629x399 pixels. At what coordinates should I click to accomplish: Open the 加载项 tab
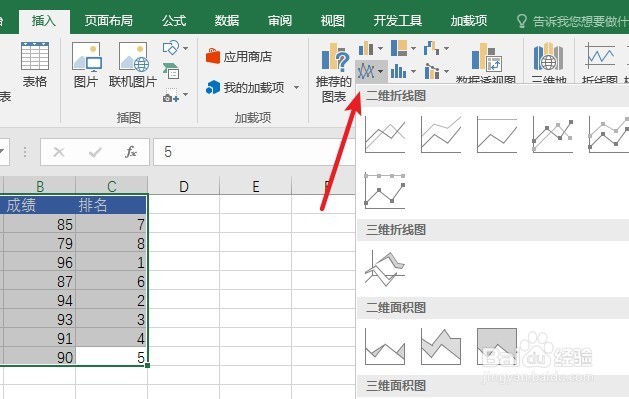469,21
